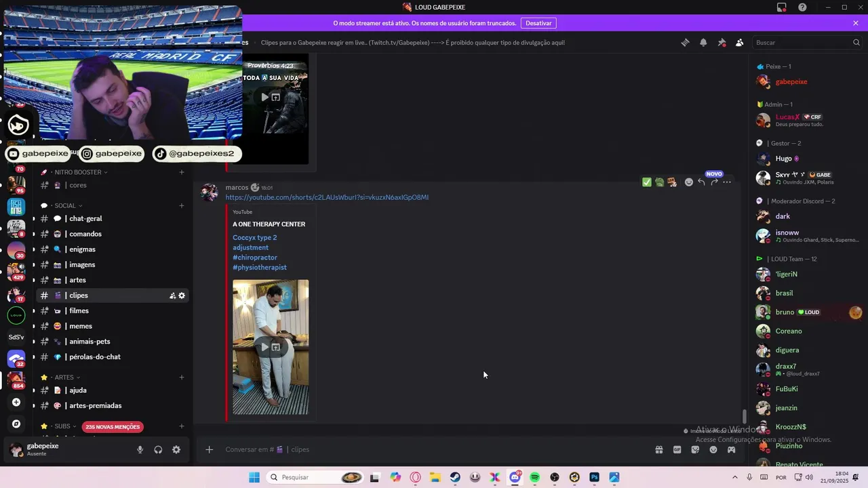This screenshot has height=488, width=868.
Task: Open the emoji picker in message bar
Action: pos(713,449)
